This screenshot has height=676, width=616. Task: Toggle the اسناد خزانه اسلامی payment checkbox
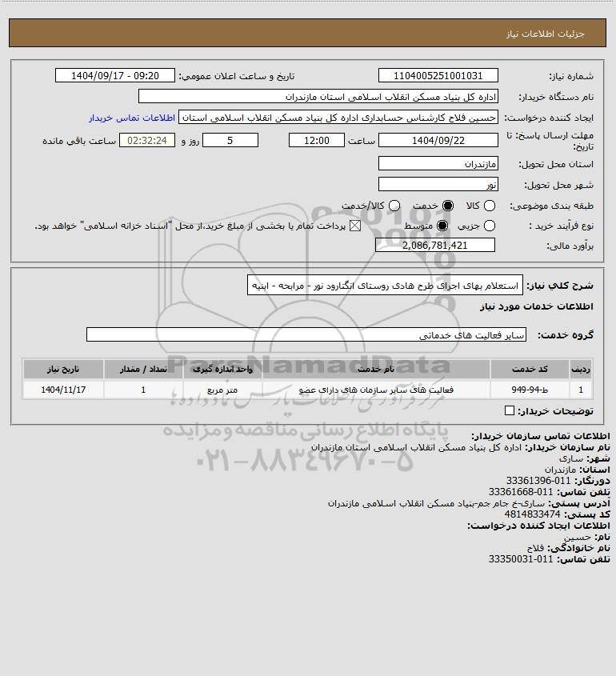tap(354, 226)
